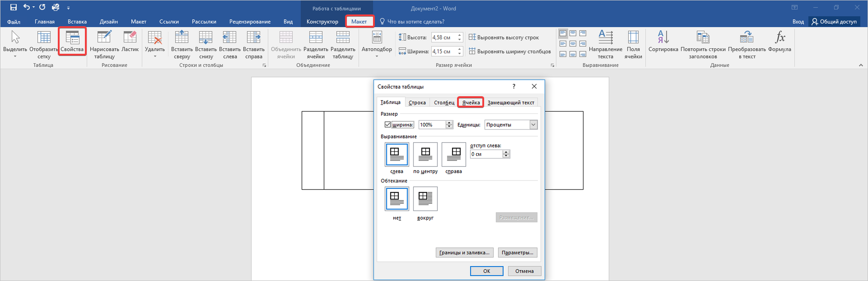Viewport: 868px width, 281px height.
Task: Select center alignment (по центру) option
Action: [425, 154]
